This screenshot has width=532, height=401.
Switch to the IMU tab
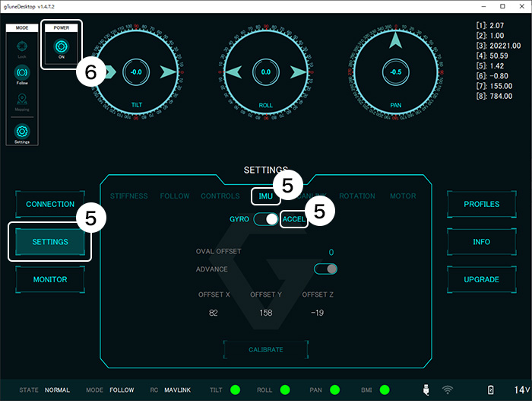point(265,196)
